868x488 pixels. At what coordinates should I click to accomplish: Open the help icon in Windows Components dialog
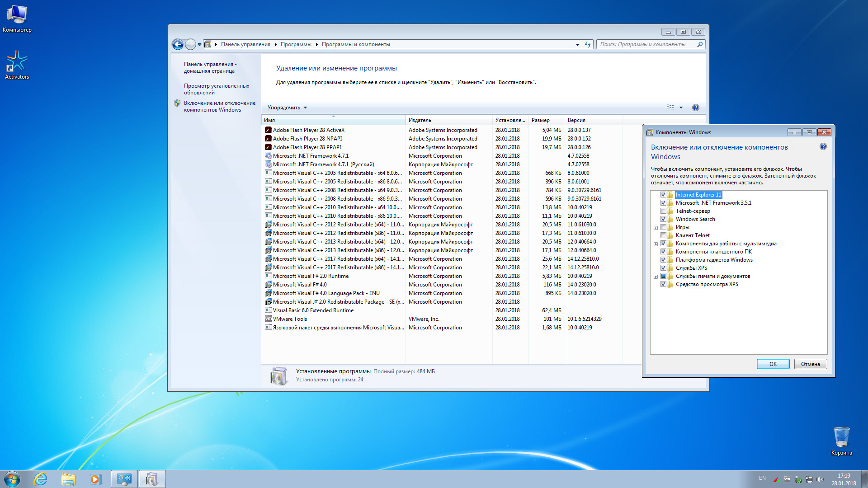823,147
